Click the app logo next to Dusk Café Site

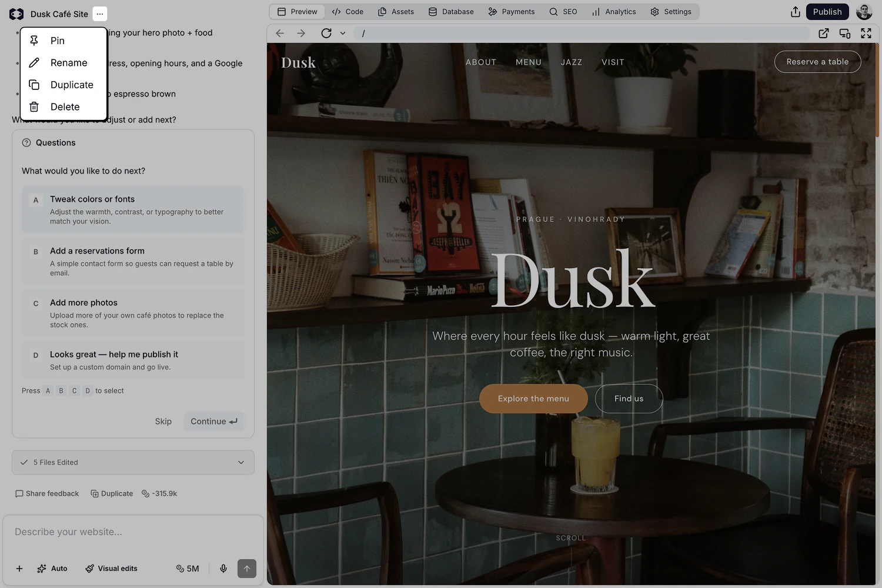(16, 14)
